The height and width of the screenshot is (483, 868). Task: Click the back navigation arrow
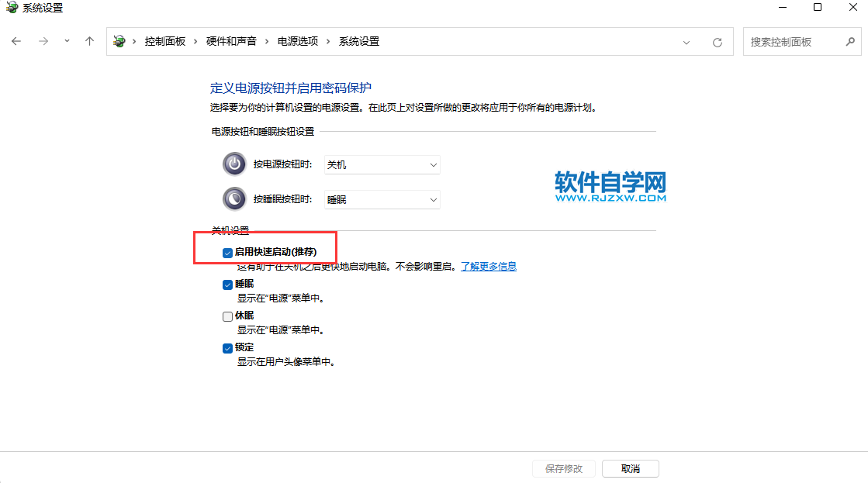[x=16, y=41]
